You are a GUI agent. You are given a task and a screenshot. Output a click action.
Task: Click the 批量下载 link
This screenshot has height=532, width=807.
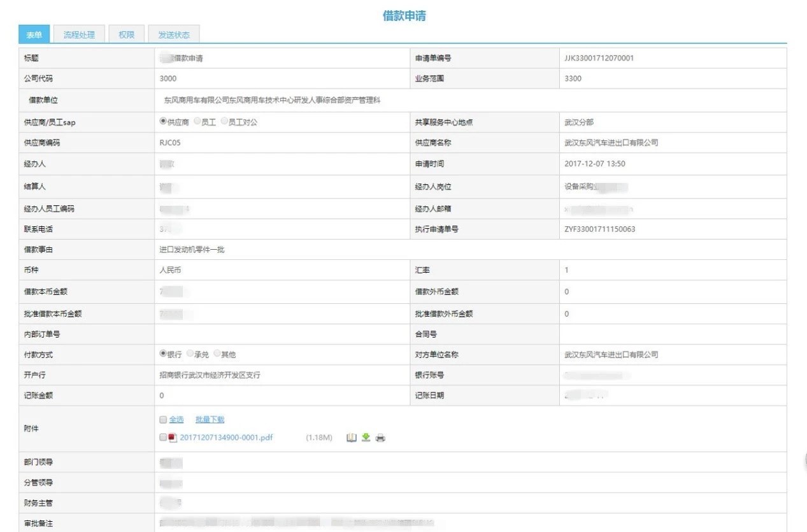point(210,420)
